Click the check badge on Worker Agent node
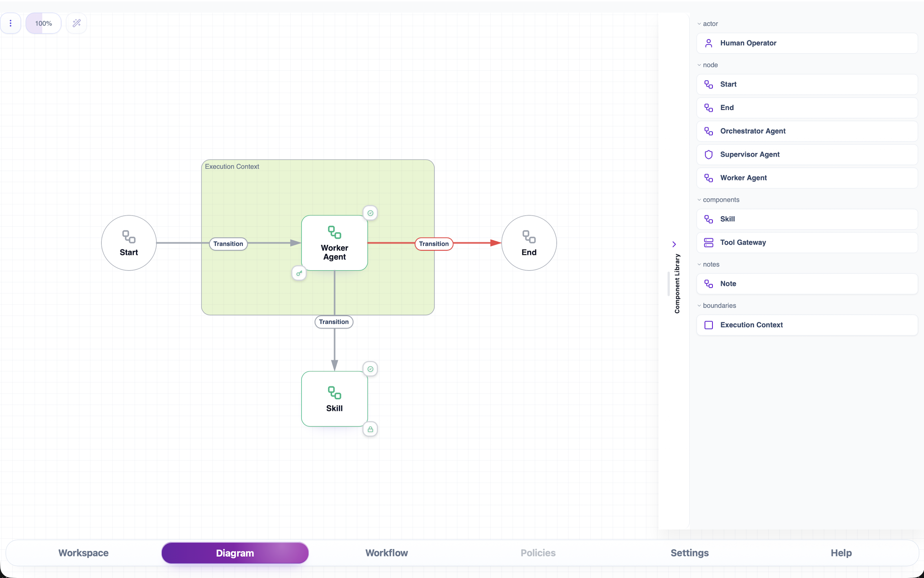This screenshot has width=924, height=578. (370, 213)
